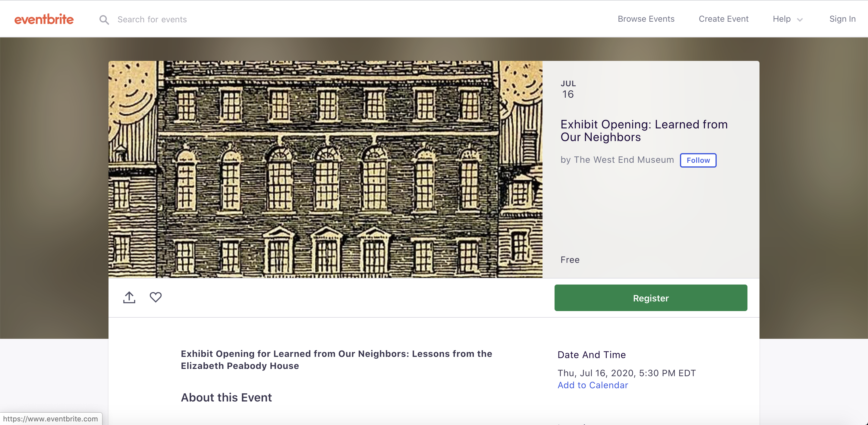The height and width of the screenshot is (425, 868).
Task: Click the search magnifying glass icon
Action: [x=104, y=20]
